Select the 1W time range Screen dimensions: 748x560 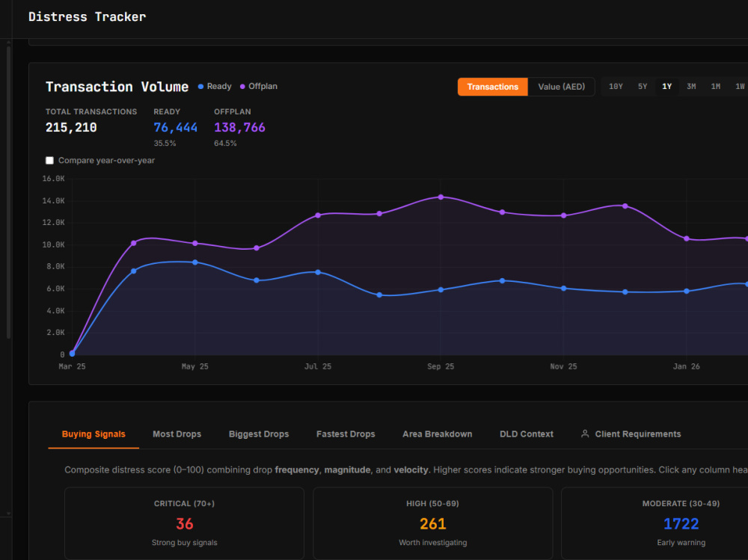[x=740, y=87]
